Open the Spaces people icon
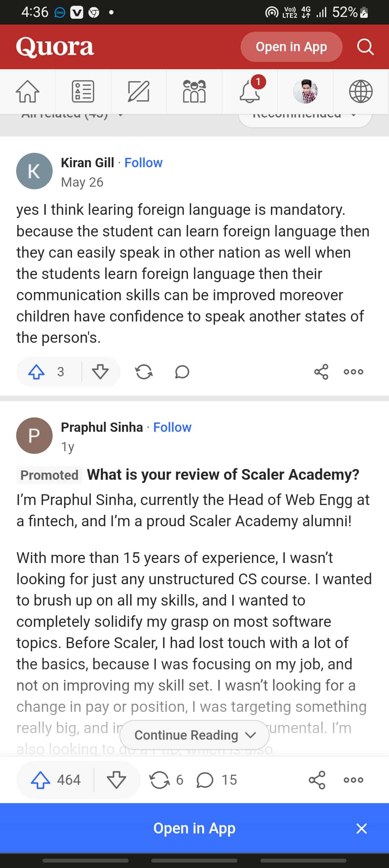 click(x=194, y=92)
